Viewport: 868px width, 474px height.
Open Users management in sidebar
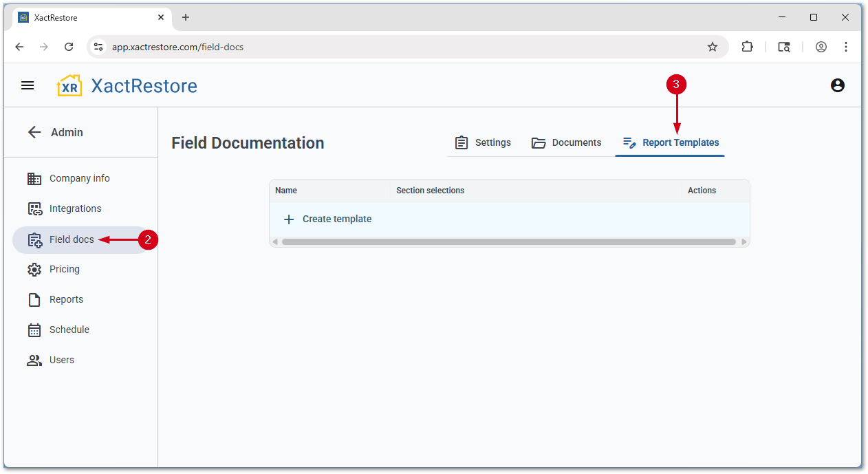pos(61,360)
